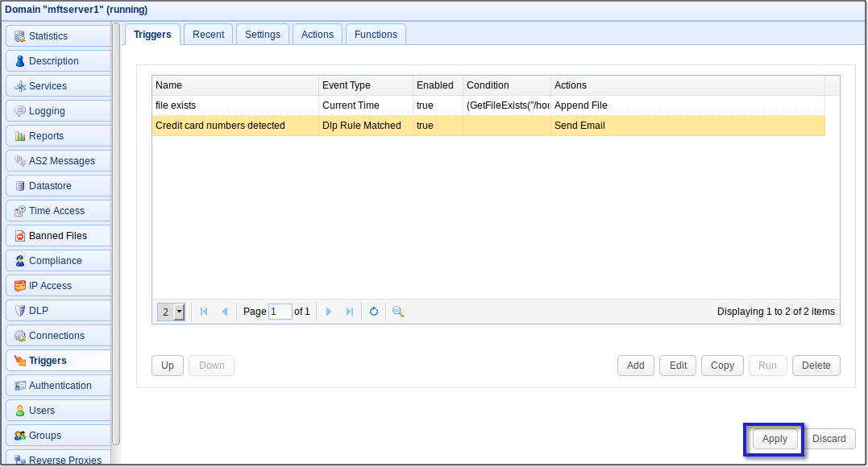Switch to the Functions tab
The image size is (868, 467).
(x=376, y=35)
